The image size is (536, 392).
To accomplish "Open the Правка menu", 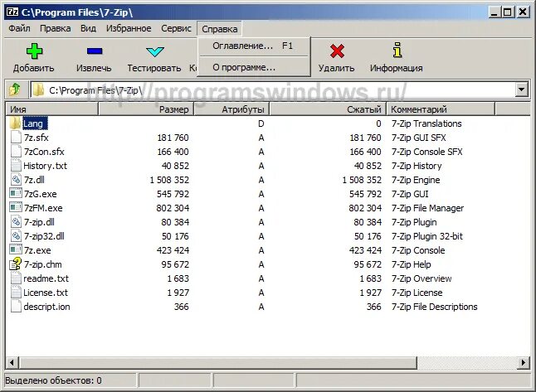I will point(56,28).
